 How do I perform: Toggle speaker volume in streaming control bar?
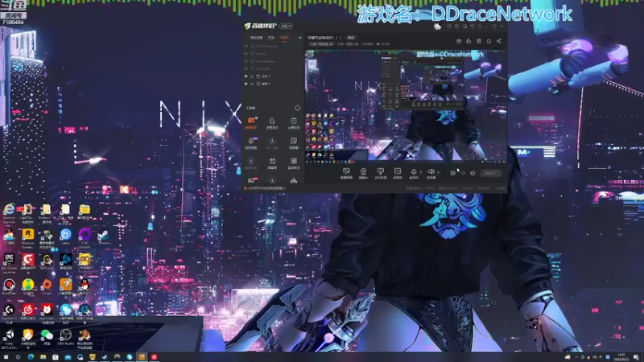(431, 173)
